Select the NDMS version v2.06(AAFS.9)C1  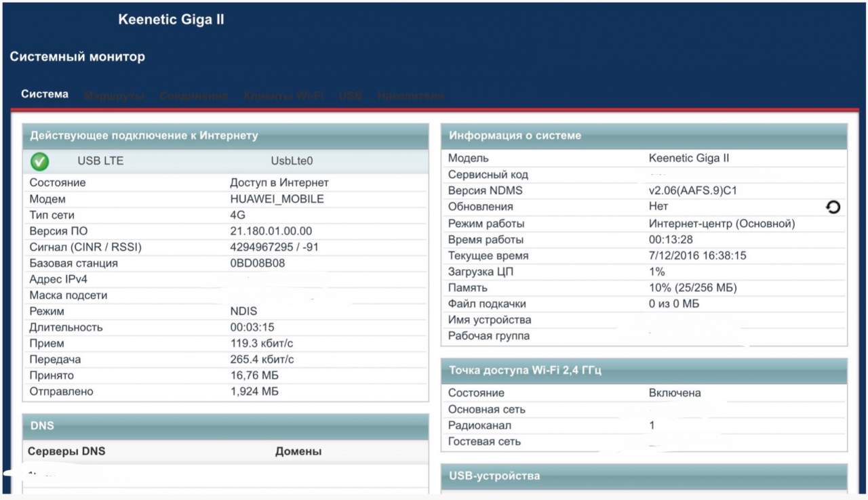click(x=693, y=191)
